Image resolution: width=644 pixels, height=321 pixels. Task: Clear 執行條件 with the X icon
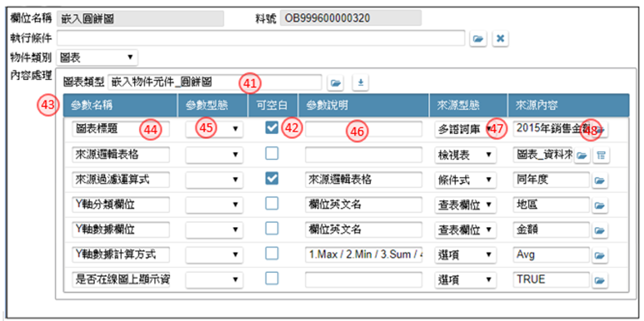(500, 38)
